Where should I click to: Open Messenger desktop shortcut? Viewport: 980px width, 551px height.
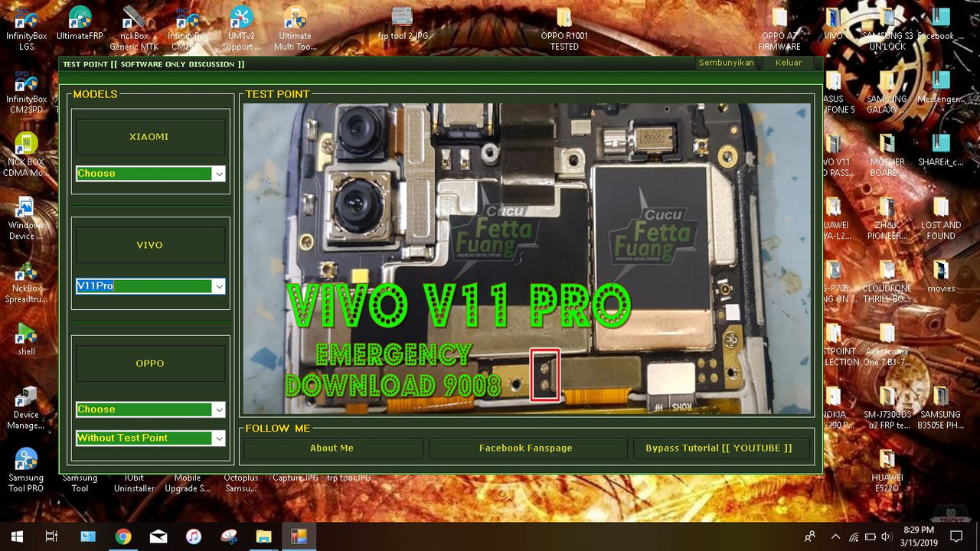pos(941,87)
